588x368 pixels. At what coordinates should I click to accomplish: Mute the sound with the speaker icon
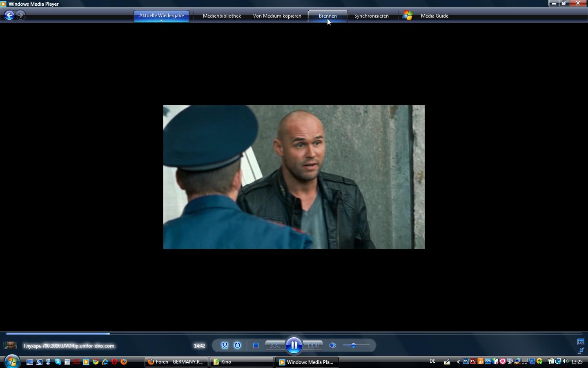(333, 346)
